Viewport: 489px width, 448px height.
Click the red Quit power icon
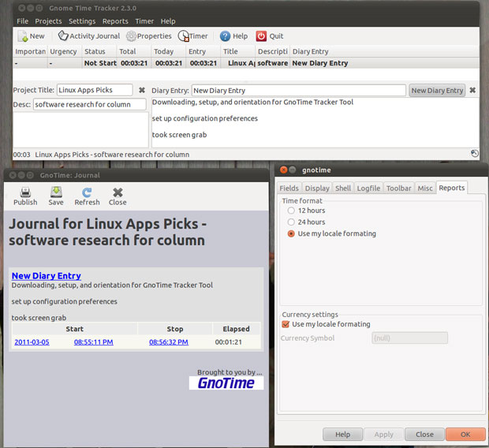point(261,36)
